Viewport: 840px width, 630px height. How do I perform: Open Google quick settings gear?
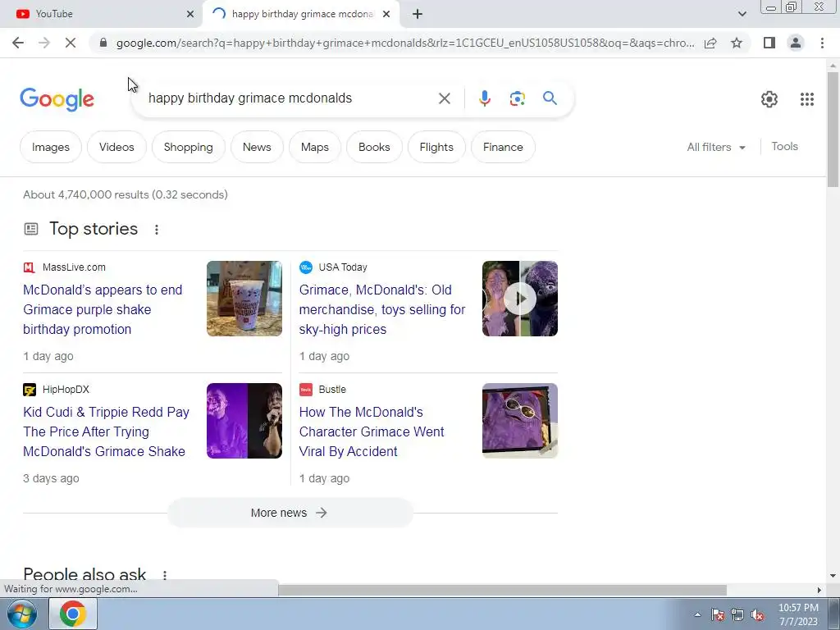click(769, 99)
